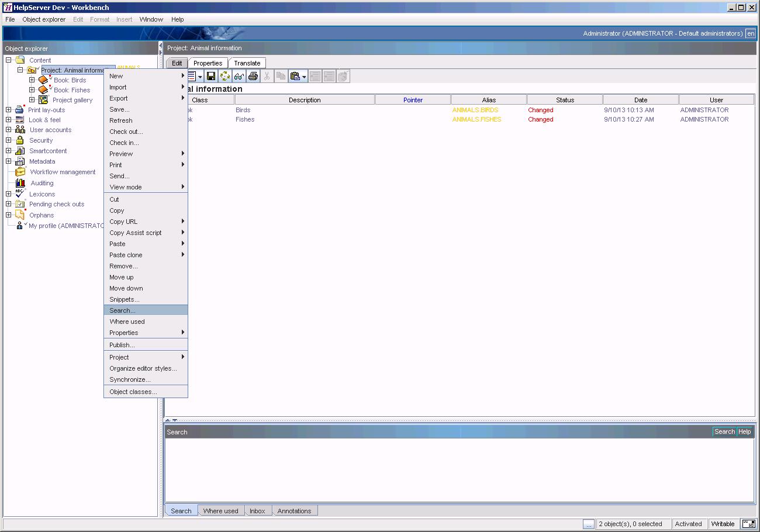Open the File menu
Image resolution: width=760 pixels, height=532 pixels.
(x=10, y=19)
